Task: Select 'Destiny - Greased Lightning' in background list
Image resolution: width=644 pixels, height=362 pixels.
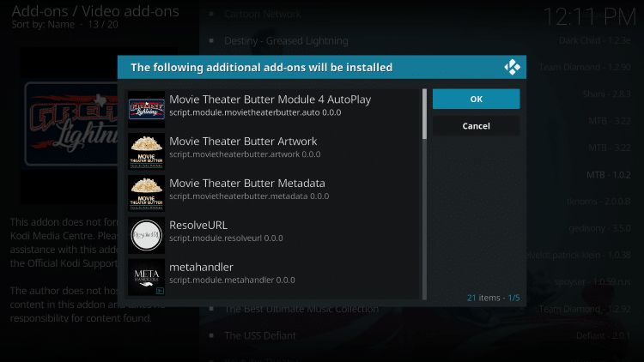Action: point(286,40)
